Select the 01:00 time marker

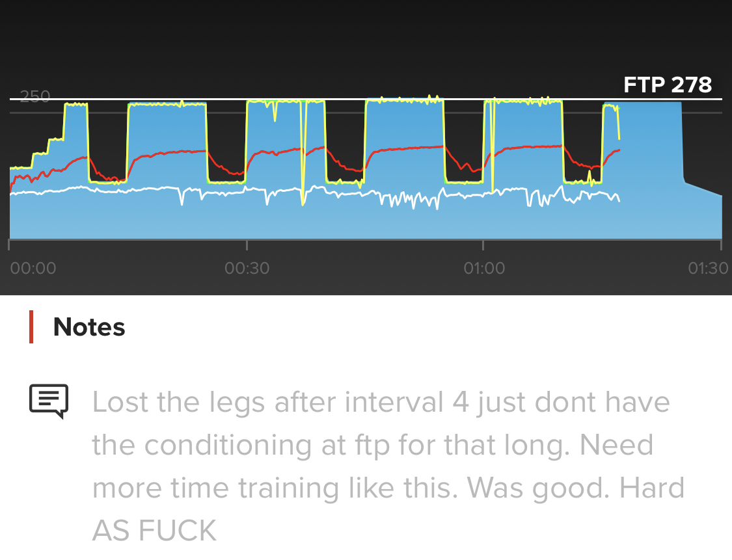coord(484,267)
